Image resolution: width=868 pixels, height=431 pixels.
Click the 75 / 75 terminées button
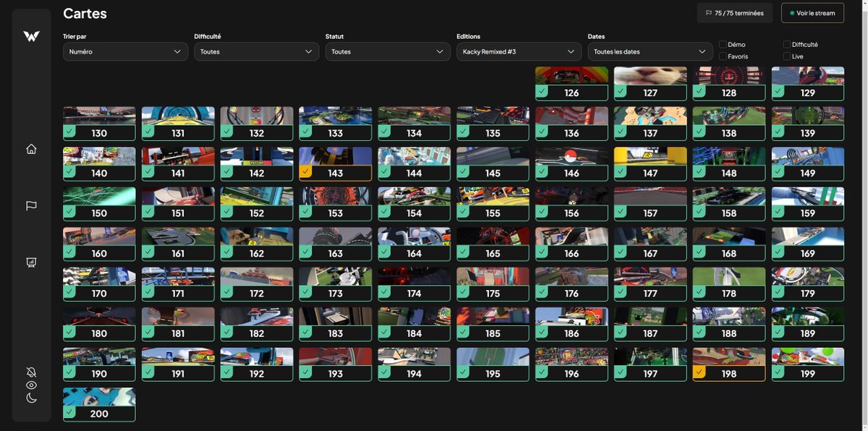(x=735, y=13)
